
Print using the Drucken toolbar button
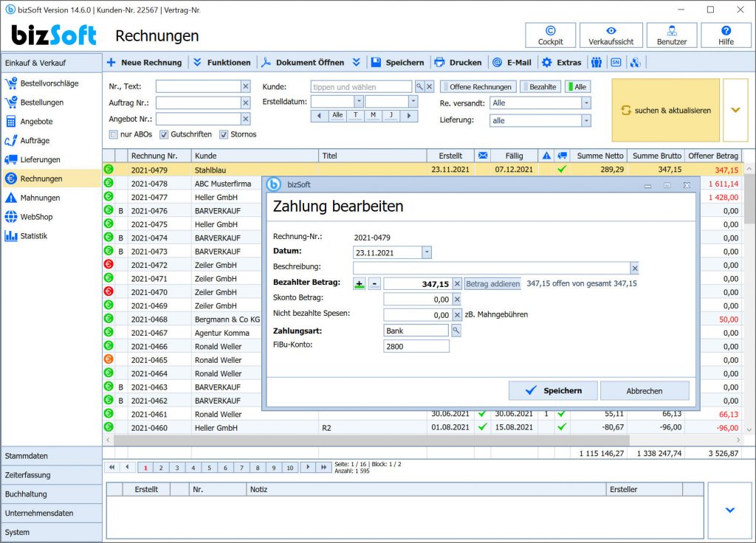458,63
